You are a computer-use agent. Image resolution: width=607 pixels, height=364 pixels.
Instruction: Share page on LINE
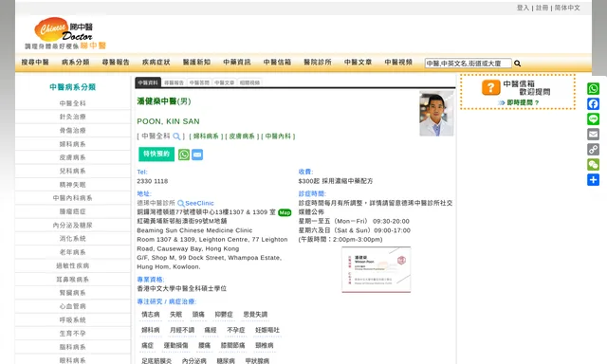593,118
